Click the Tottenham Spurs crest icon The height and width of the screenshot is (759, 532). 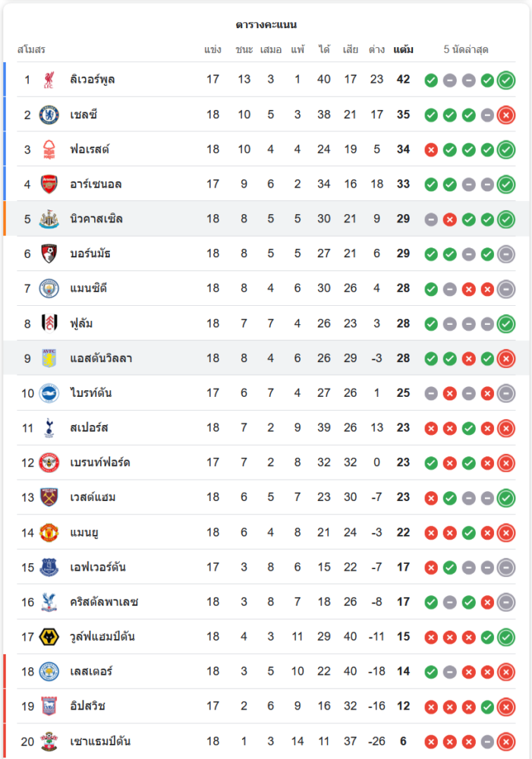point(49,427)
